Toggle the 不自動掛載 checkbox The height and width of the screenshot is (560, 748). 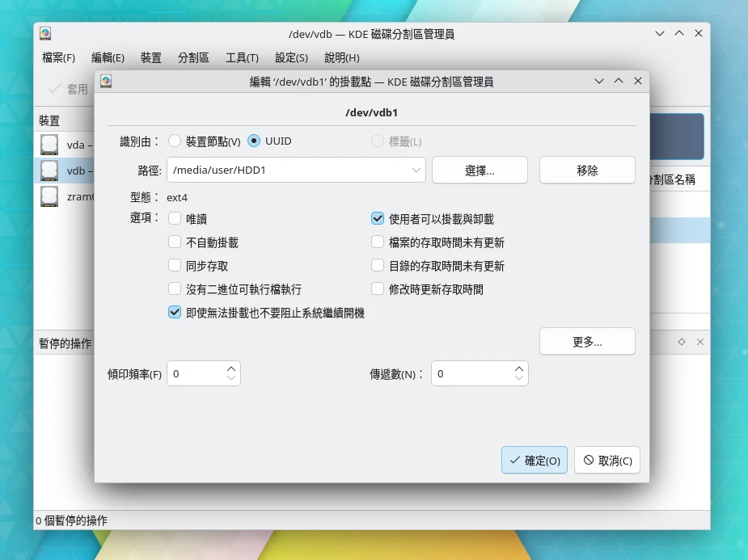coord(175,242)
